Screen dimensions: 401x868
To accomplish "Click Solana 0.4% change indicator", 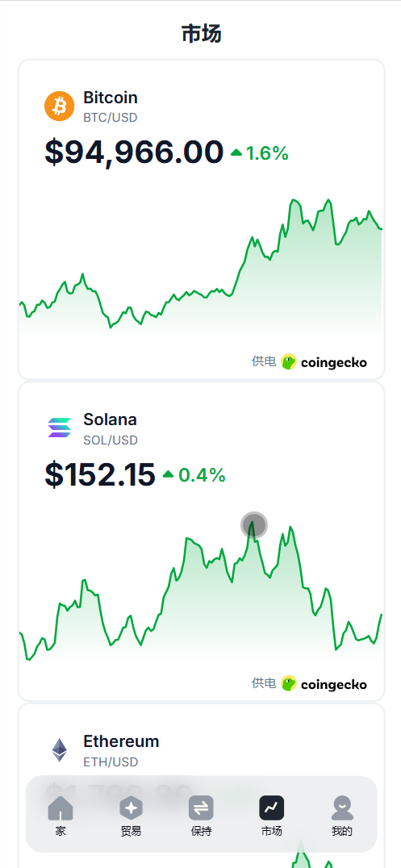I will (x=194, y=475).
